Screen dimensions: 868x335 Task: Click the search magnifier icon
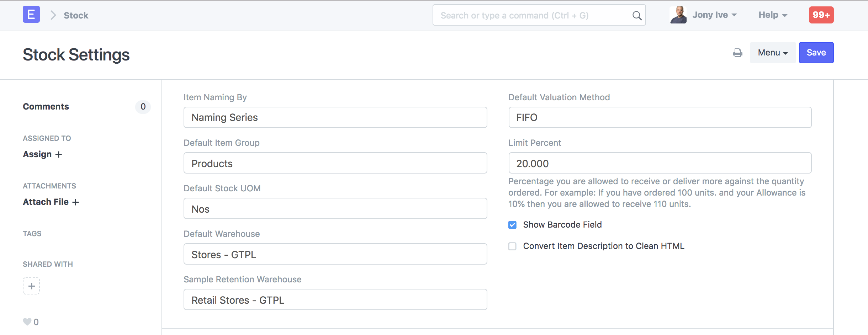pos(637,16)
